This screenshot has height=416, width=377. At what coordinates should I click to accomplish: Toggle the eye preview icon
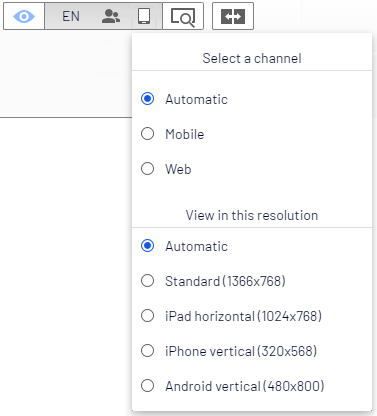point(24,16)
